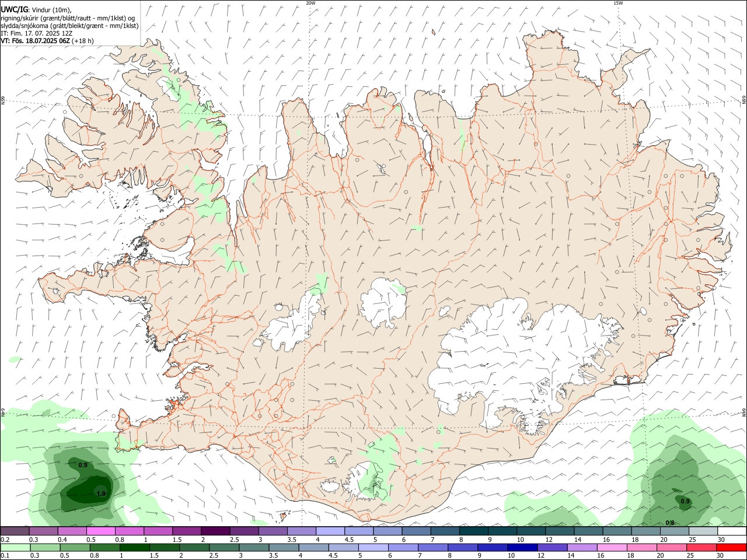Viewport: 747px width, 560px height.
Task: Pick the magenta 1.5 swatch in upper scale
Action: [x=186, y=531]
